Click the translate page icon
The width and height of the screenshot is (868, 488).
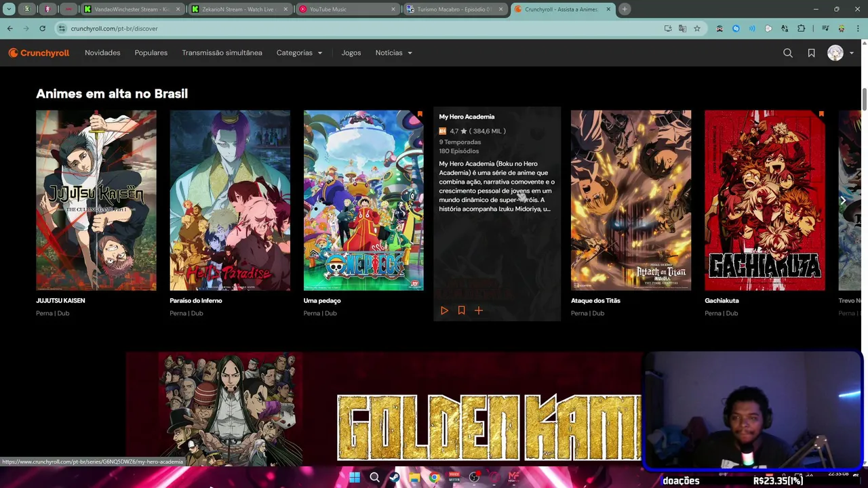click(682, 28)
